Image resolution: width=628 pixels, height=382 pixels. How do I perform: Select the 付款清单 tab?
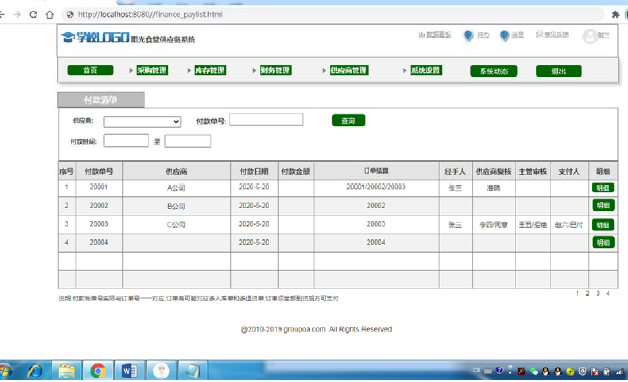pyautogui.click(x=101, y=100)
